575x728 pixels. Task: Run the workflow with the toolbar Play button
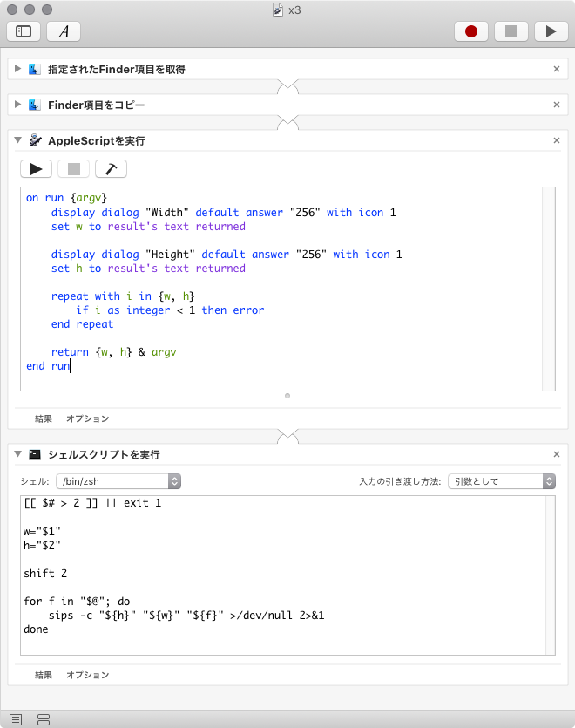(551, 31)
